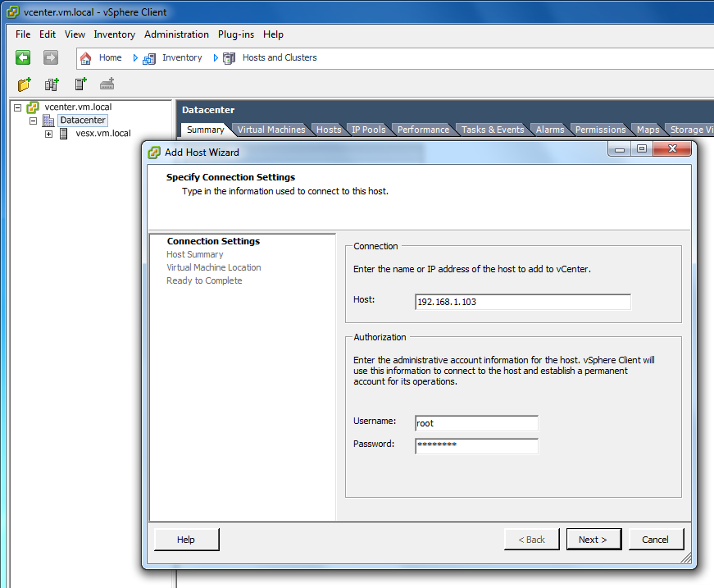Open the Inventory menu

pyautogui.click(x=114, y=34)
